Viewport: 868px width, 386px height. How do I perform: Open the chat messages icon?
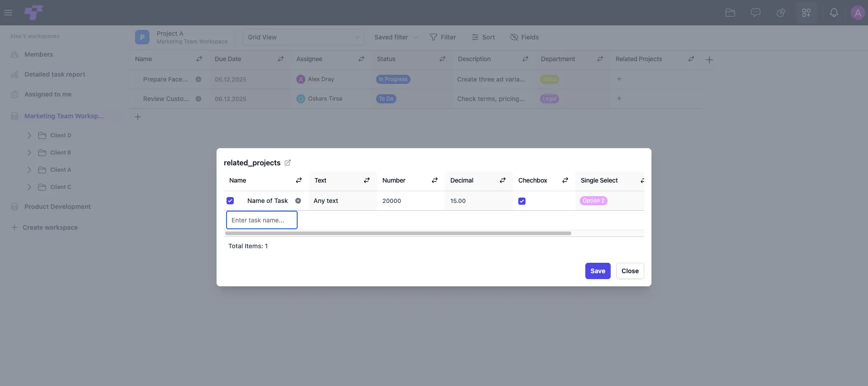coord(756,13)
